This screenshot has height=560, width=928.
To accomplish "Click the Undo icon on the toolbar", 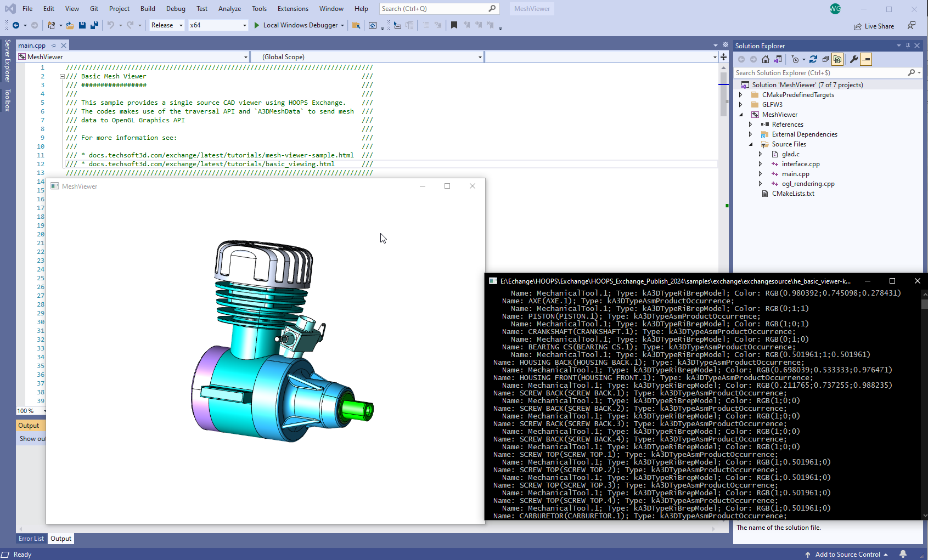I will coord(110,25).
